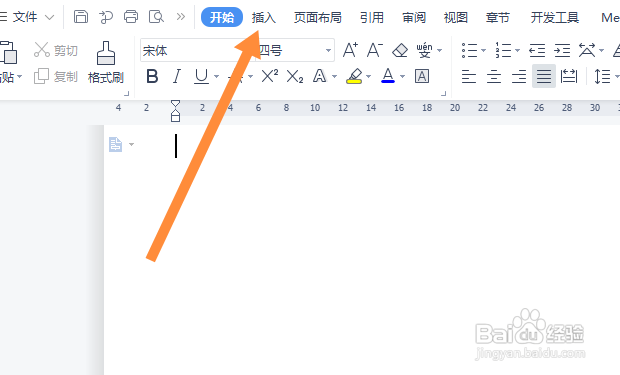Expand the phonetic guide dropdown arrow
This screenshot has width=620, height=375.
pos(439,51)
